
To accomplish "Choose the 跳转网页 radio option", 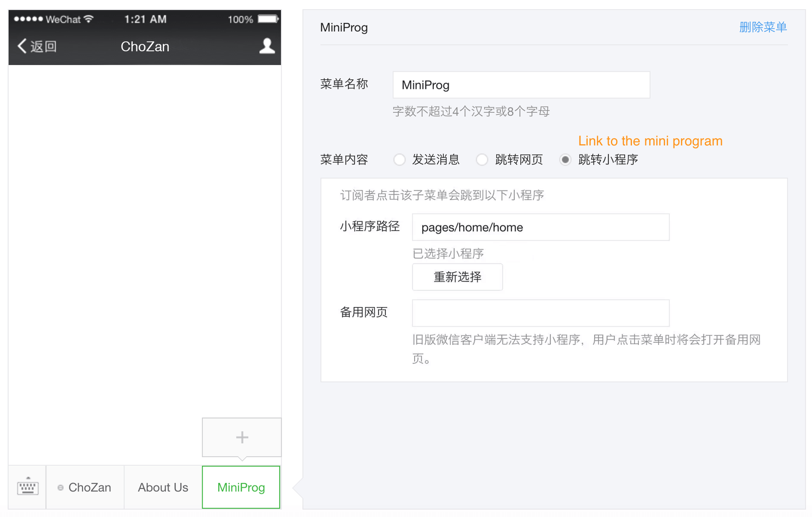I will (482, 159).
